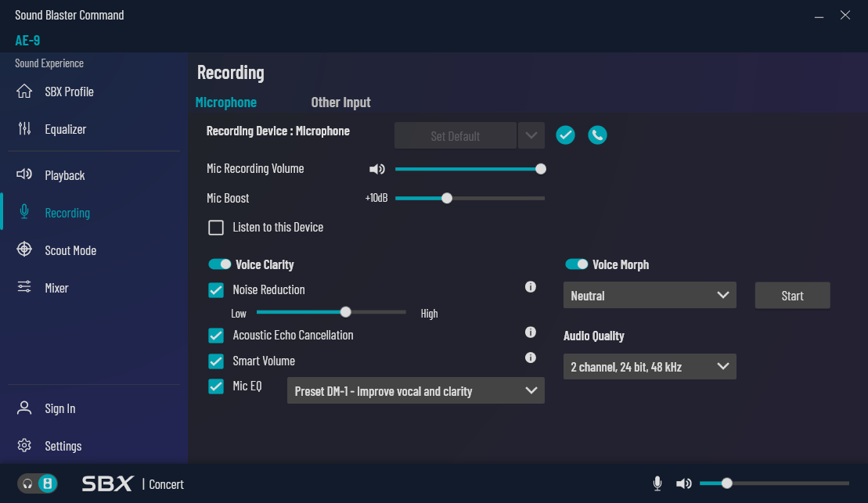Click the Voice Morph Start button
The image size is (868, 503).
[792, 296]
